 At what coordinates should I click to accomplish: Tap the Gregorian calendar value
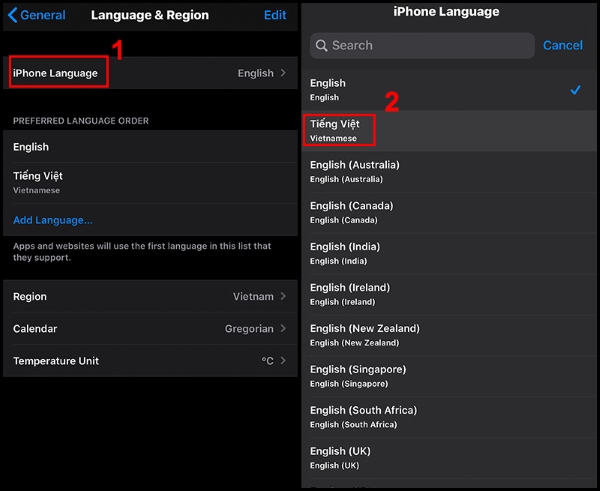coord(249,329)
